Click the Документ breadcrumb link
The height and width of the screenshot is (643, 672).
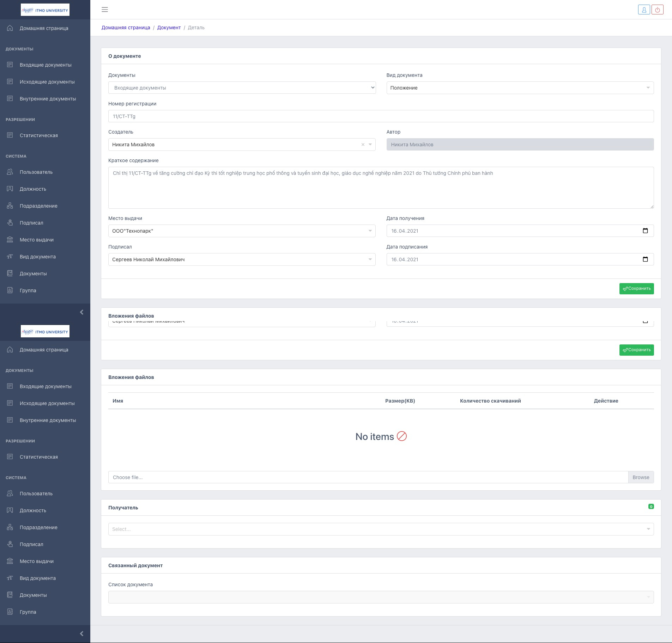tap(169, 27)
